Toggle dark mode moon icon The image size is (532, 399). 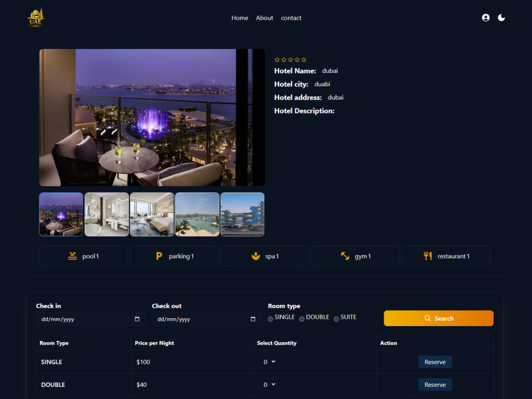[x=501, y=18]
